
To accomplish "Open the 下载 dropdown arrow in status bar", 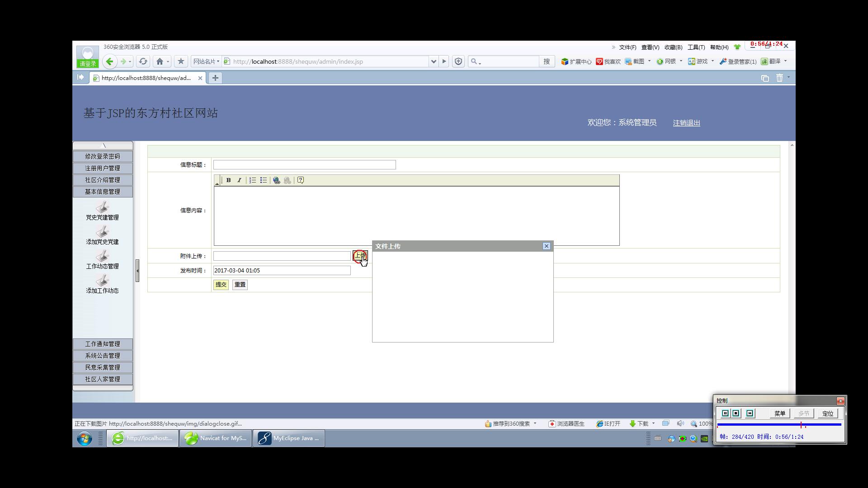I will tap(653, 423).
